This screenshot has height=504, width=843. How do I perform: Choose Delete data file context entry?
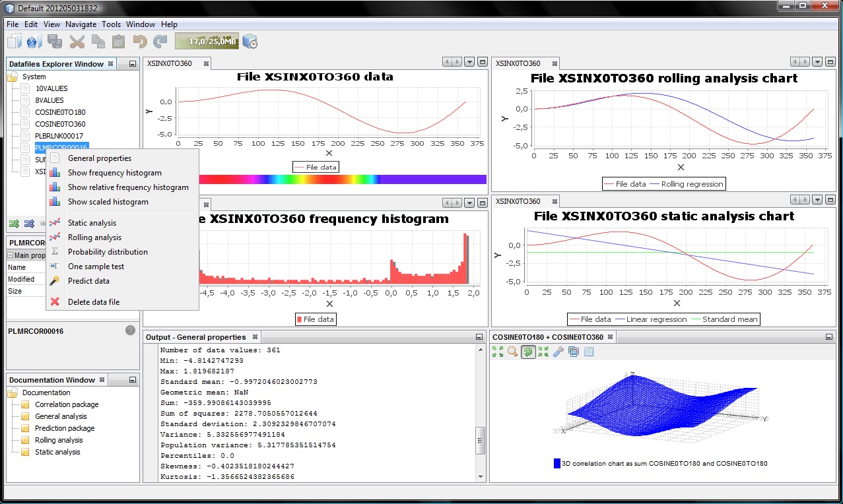click(122, 302)
